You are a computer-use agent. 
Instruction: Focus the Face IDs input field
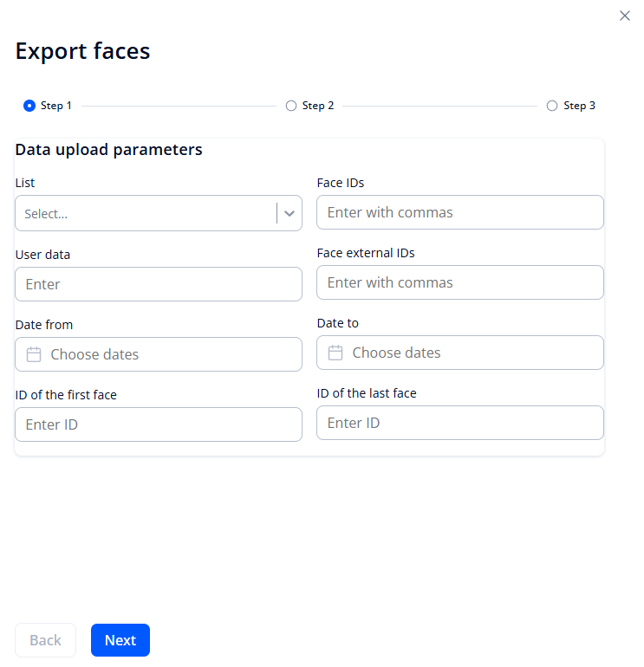point(459,212)
